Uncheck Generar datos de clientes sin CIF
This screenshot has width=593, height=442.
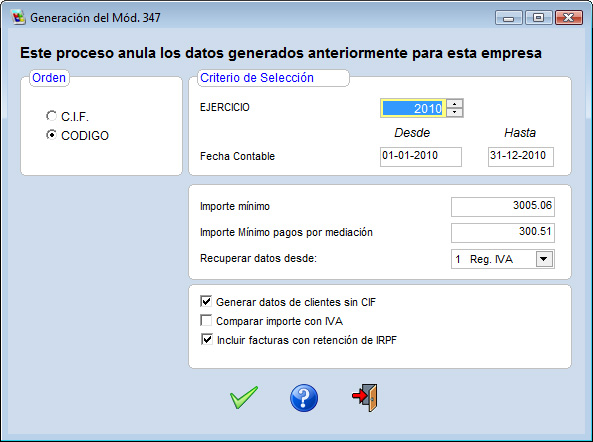click(x=206, y=301)
